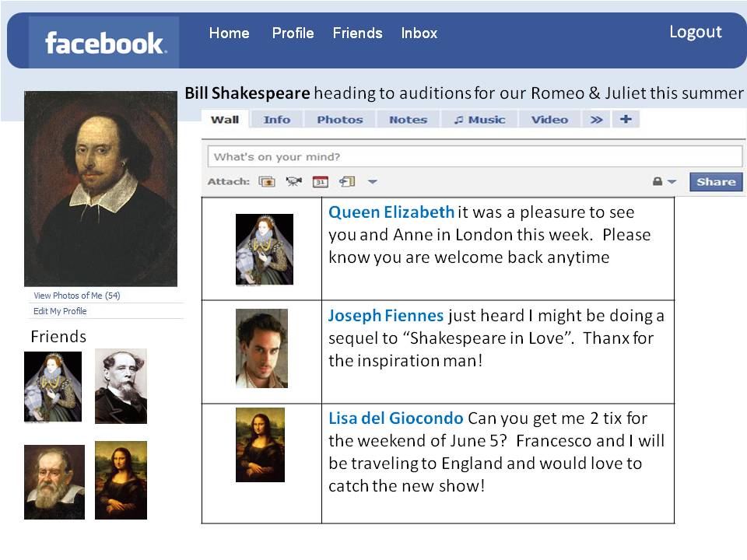
Task: Focus the What's on your mind field
Action: [475, 156]
